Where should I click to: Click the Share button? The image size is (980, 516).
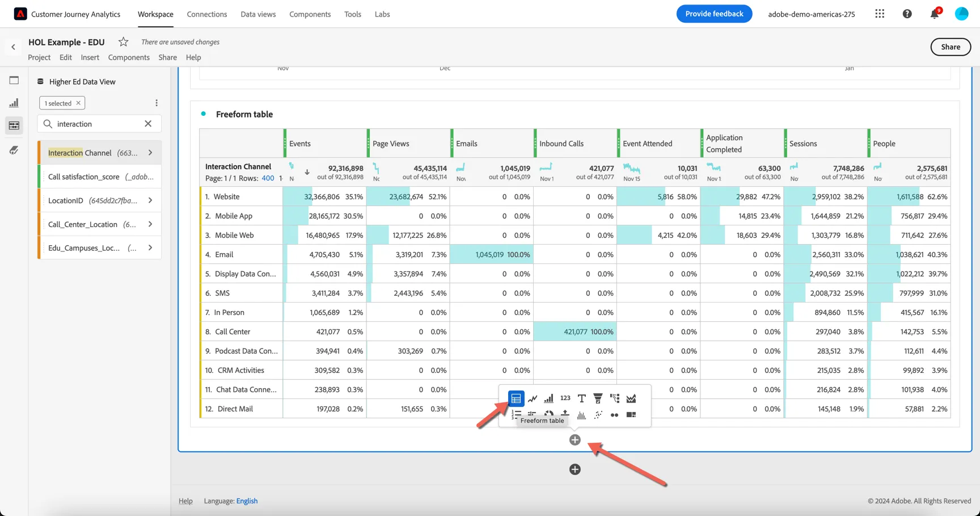tap(951, 47)
